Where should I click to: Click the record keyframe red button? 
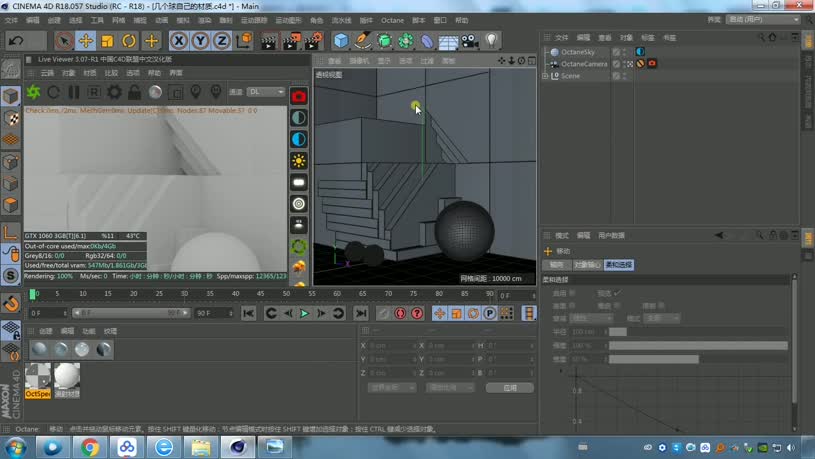coord(400,313)
